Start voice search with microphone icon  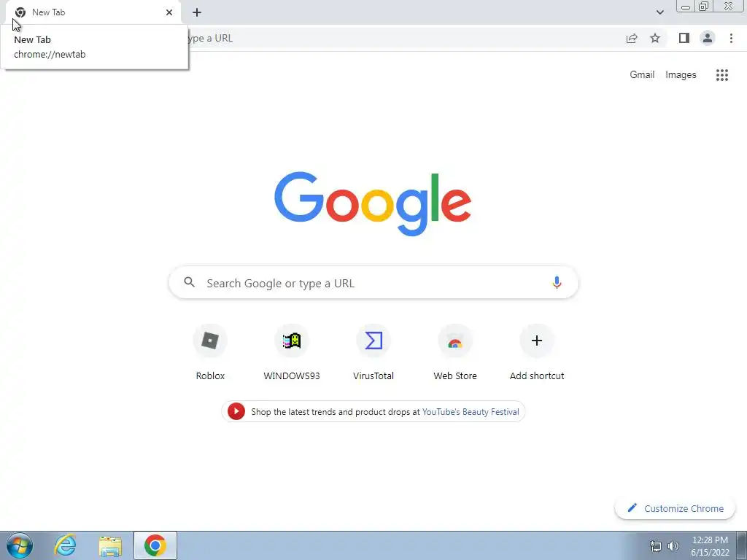pyautogui.click(x=557, y=282)
